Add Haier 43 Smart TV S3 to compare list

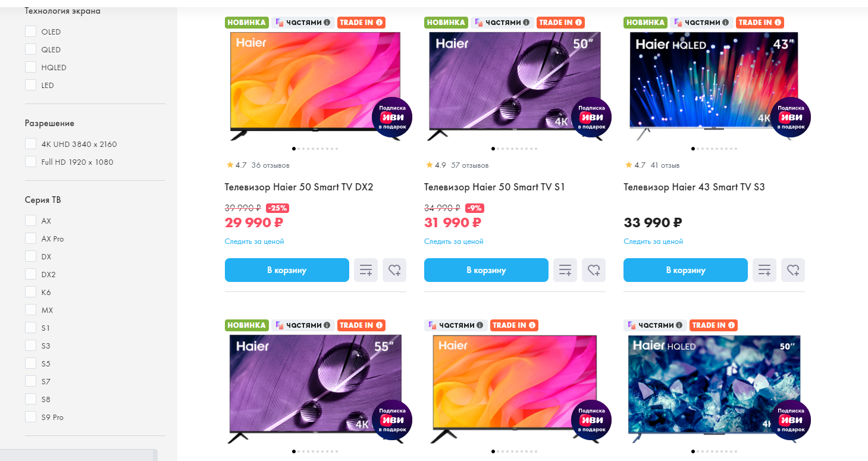(x=764, y=270)
